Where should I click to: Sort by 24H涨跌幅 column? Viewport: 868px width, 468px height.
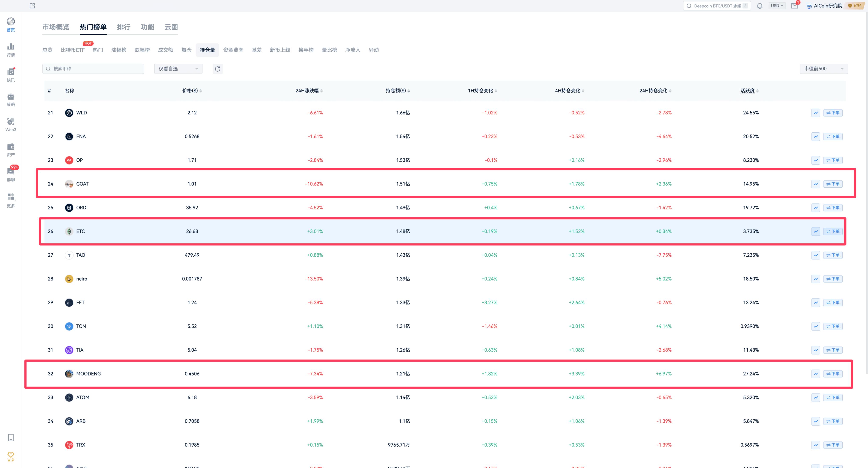click(x=309, y=91)
